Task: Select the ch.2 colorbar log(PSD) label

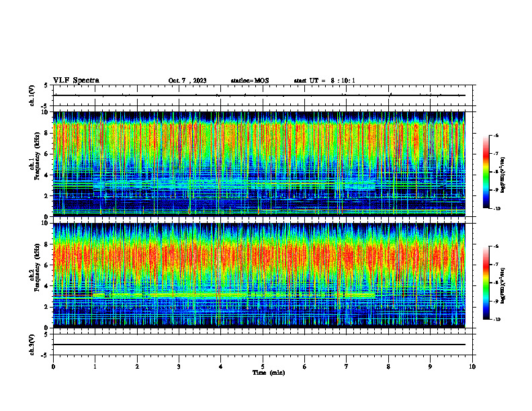Action: [x=503, y=285]
